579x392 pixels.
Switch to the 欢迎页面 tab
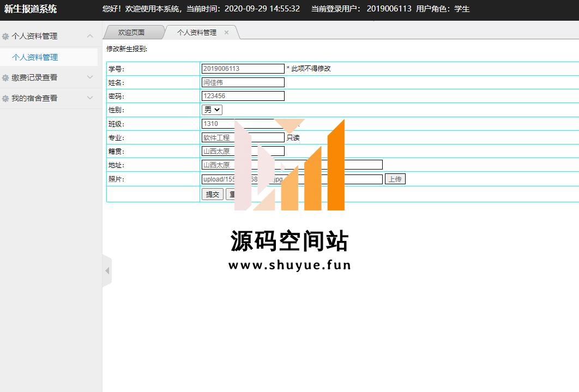(x=131, y=33)
